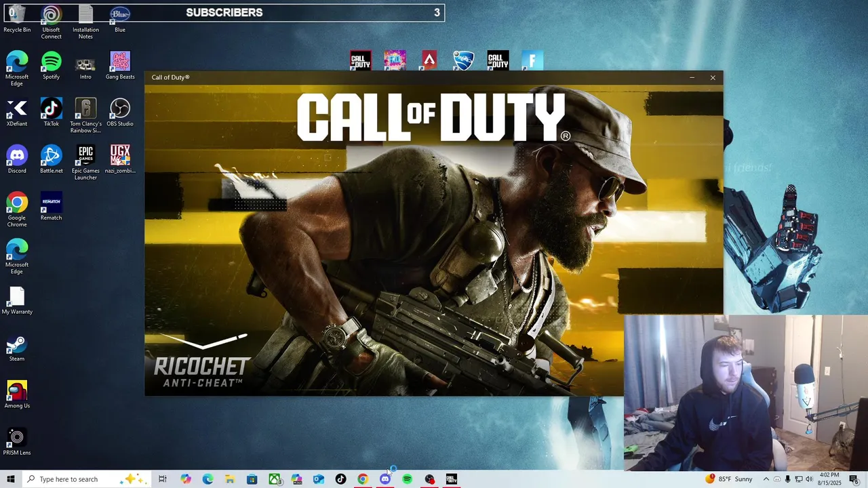Open Task View on the taskbar
This screenshot has width=868, height=488.
(163, 479)
